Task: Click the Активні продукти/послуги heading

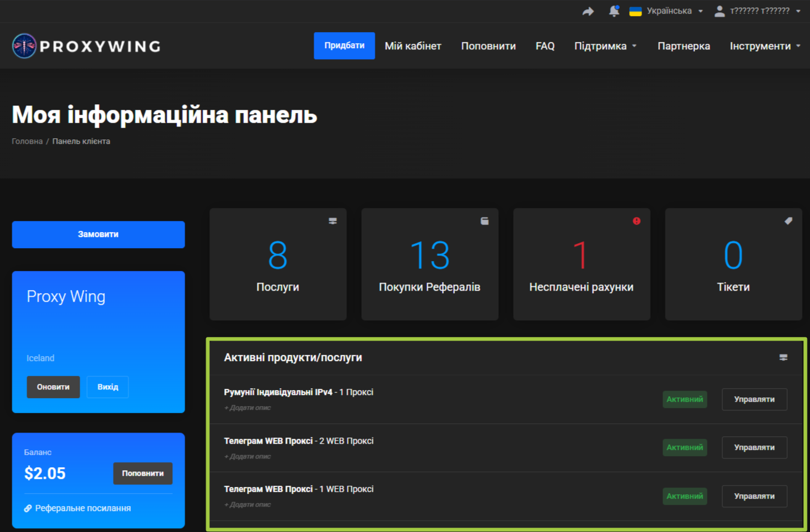Action: click(293, 357)
